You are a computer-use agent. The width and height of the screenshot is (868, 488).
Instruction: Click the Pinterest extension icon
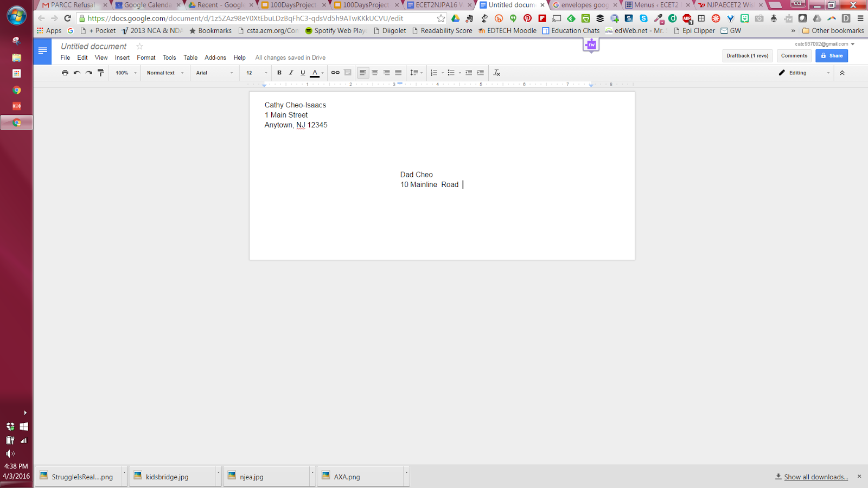click(527, 18)
